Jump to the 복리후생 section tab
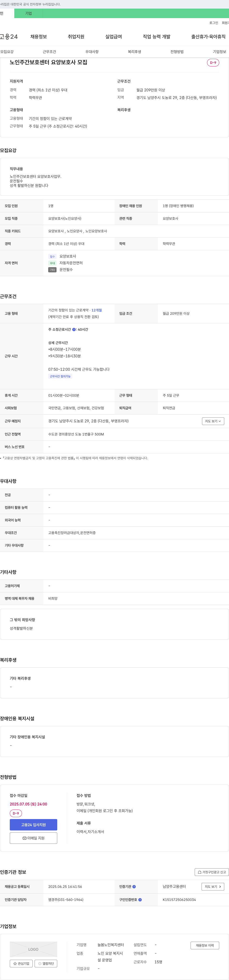229x980 pixels. pos(134,52)
